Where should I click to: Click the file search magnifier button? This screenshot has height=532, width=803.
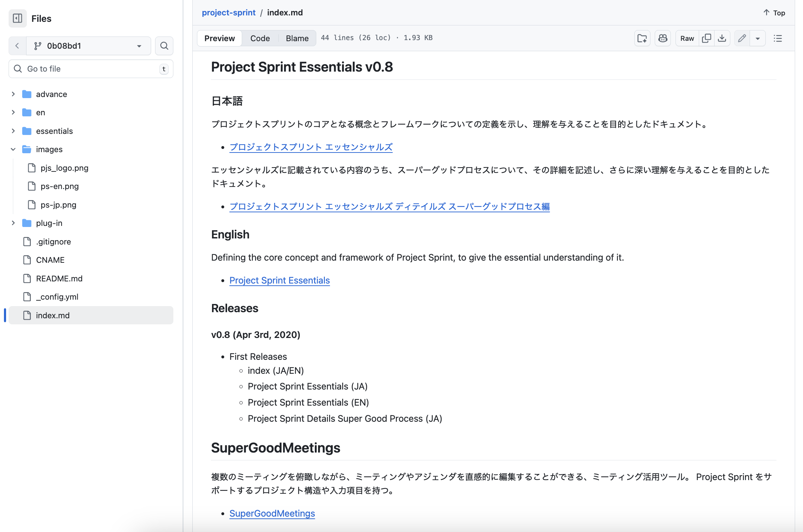click(x=164, y=46)
